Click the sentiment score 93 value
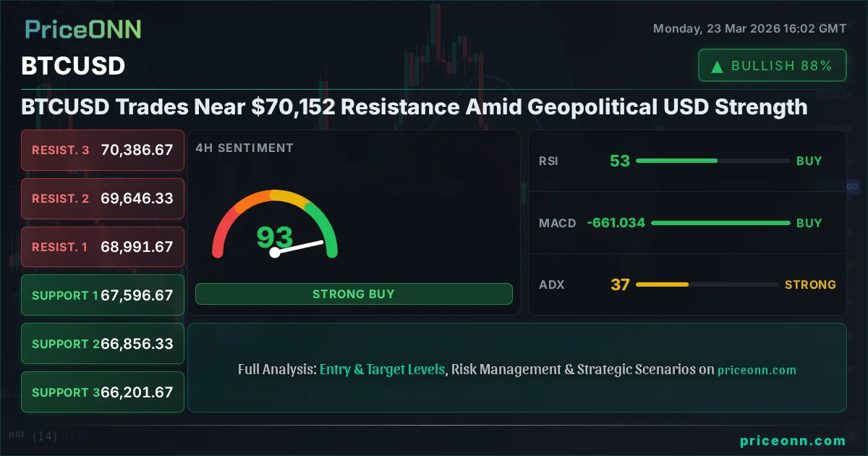The image size is (868, 456). click(275, 237)
